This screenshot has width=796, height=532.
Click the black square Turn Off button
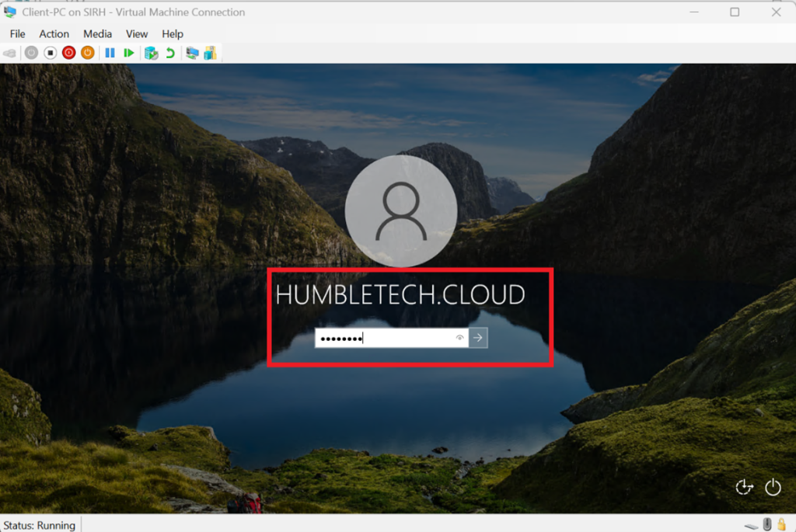point(50,53)
